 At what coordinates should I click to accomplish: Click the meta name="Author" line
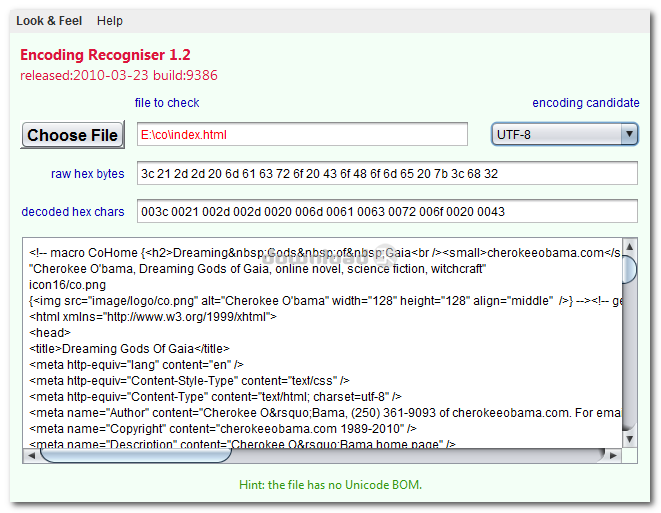[x=325, y=413]
